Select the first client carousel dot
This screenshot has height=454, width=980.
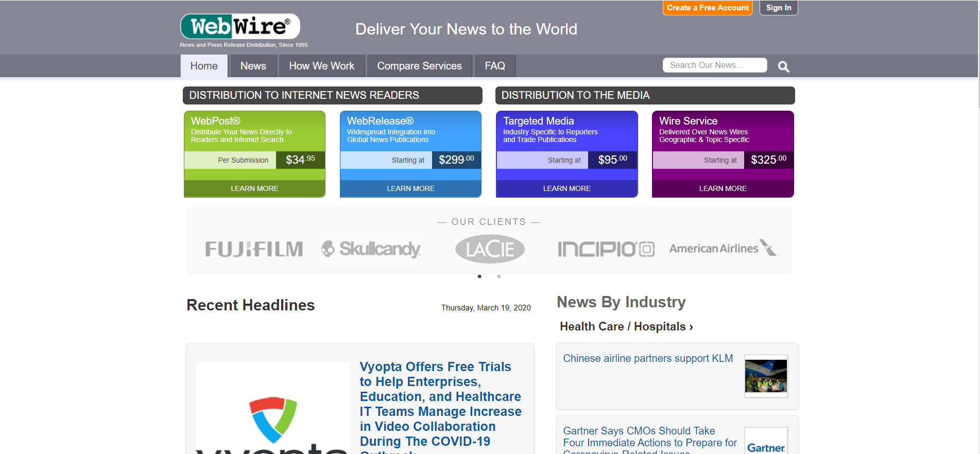point(479,276)
